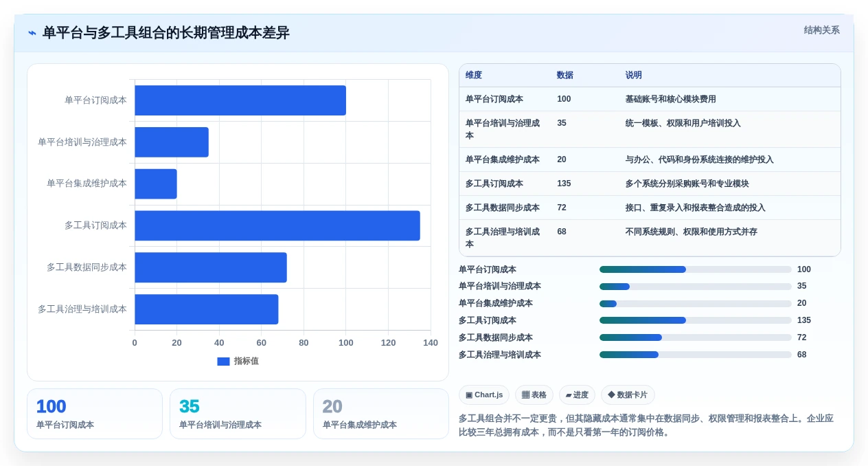This screenshot has width=868, height=466.
Task: Click the x-axis tick label 140
Action: click(431, 343)
